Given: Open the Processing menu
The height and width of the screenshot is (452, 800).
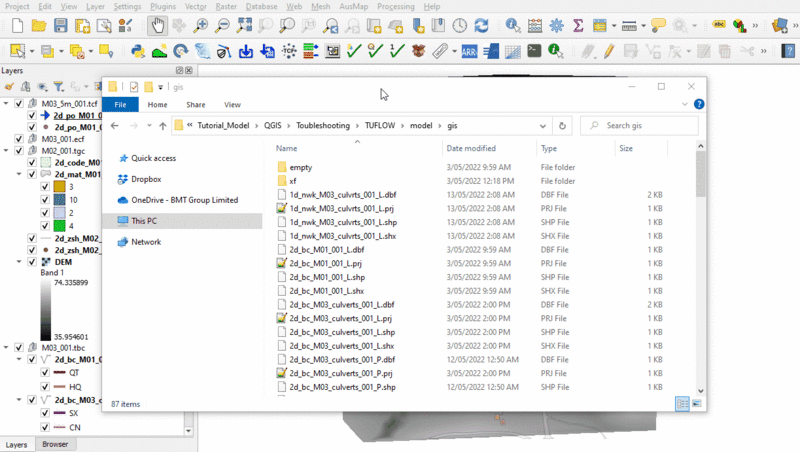Looking at the screenshot, I should click(x=395, y=6).
